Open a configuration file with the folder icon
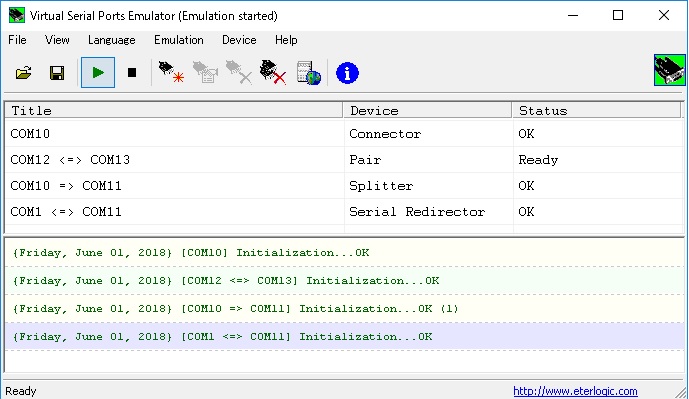This screenshot has height=399, width=689. point(24,73)
